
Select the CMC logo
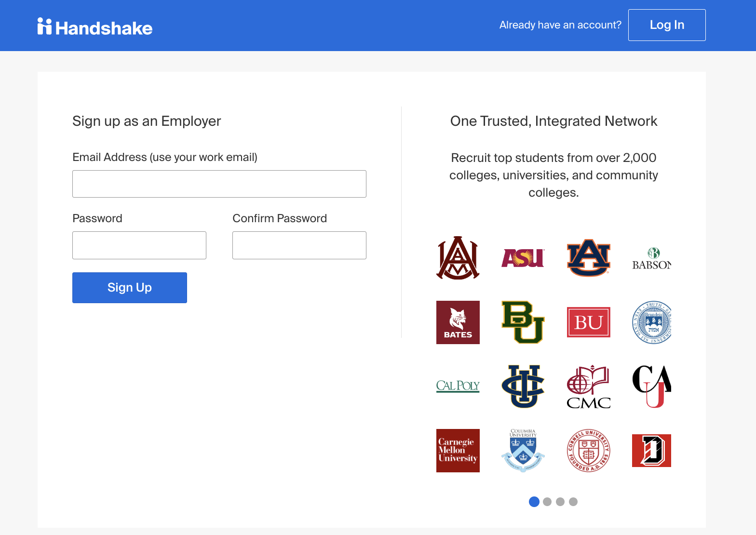point(588,386)
